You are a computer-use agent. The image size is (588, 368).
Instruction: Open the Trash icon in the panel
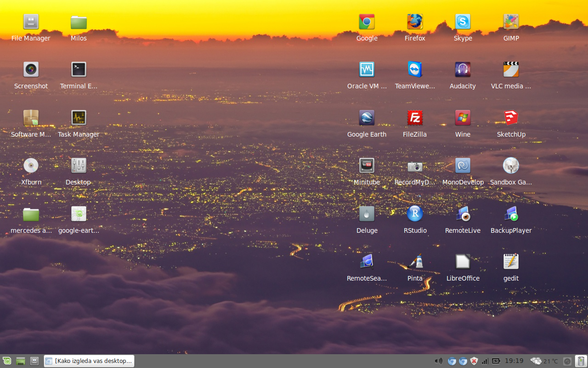pos(581,361)
